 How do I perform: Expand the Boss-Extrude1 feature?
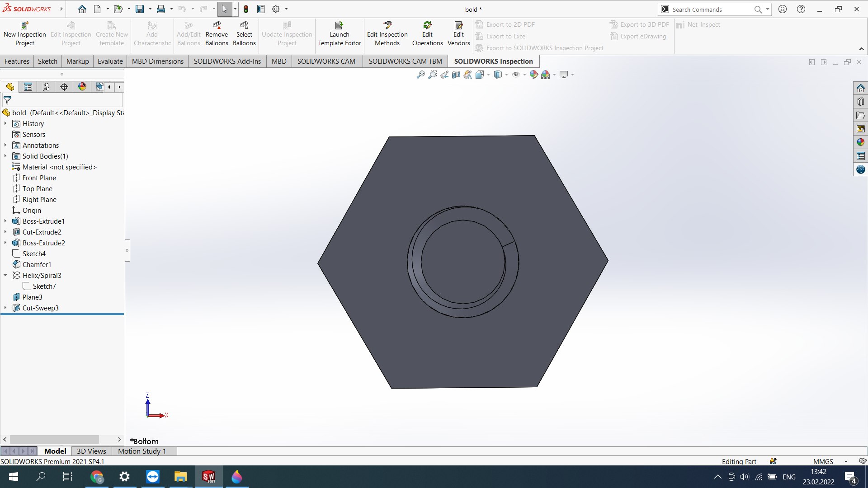5,221
